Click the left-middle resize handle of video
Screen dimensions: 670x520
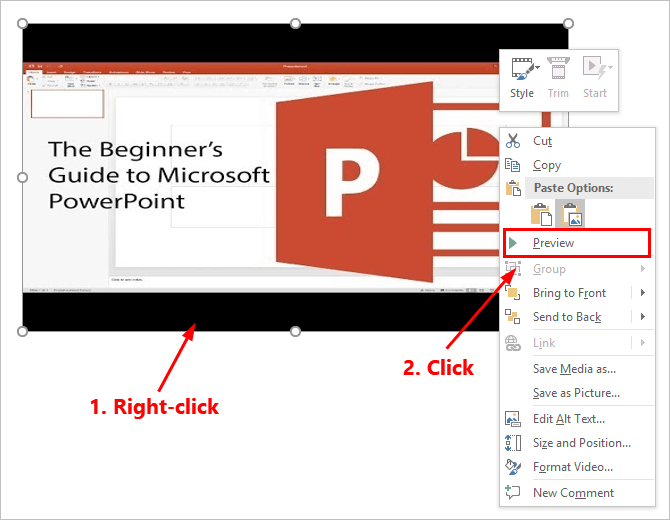coord(23,177)
